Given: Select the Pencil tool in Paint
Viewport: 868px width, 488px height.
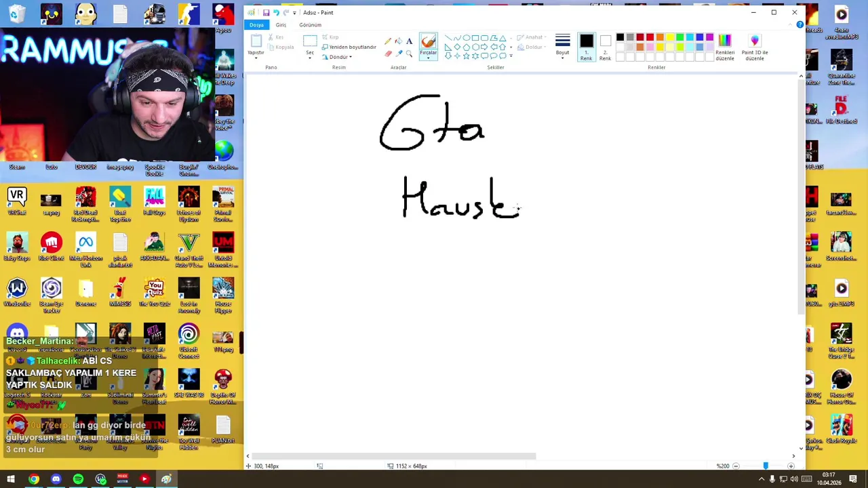Looking at the screenshot, I should (387, 41).
